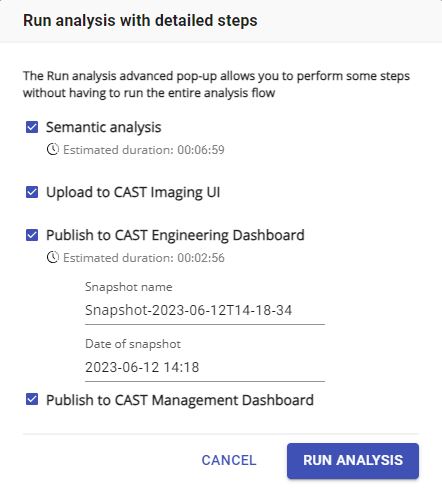Viewport: 442px width, 492px height.
Task: Click the "Semantic analysis" label text
Action: coord(104,127)
